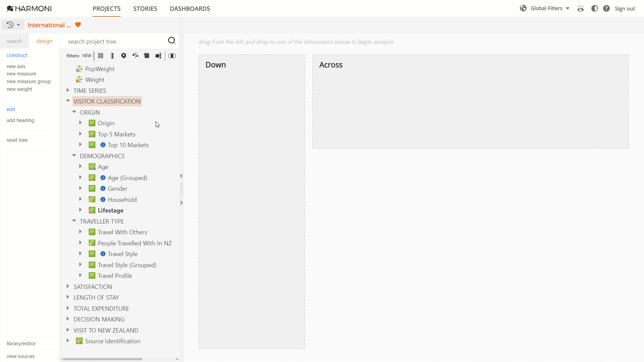Image resolution: width=644 pixels, height=362 pixels.
Task: Collapse the VISITOR CLASSIFICATION folder
Action: point(68,101)
